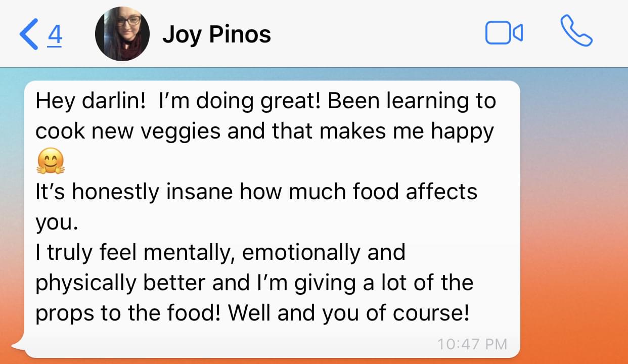The height and width of the screenshot is (364, 628).
Task: Tap the back chevron arrow
Action: coord(29,34)
